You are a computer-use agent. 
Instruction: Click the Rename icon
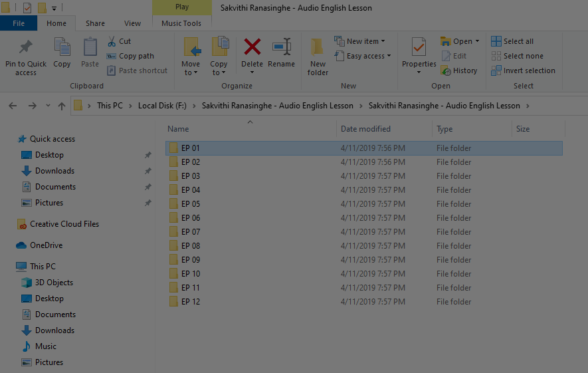[x=282, y=47]
